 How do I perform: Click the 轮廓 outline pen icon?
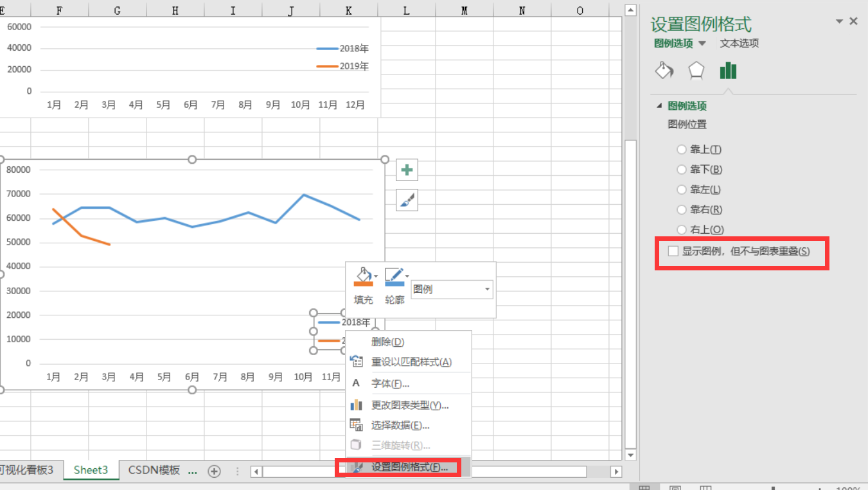tap(394, 277)
